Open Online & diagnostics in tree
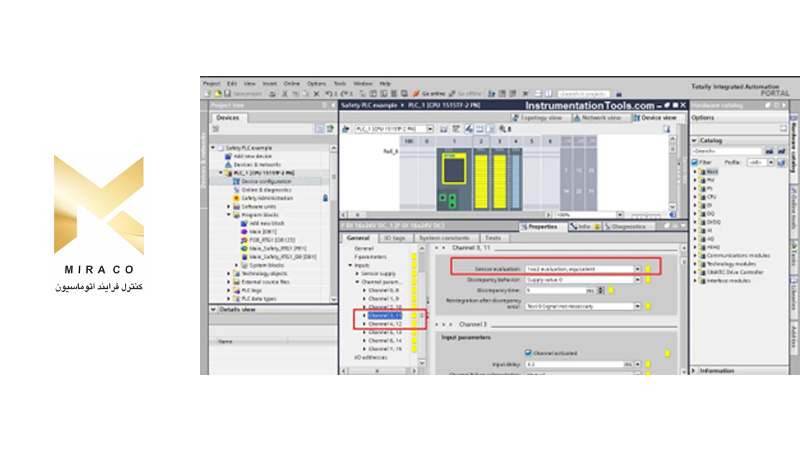 pyautogui.click(x=260, y=189)
